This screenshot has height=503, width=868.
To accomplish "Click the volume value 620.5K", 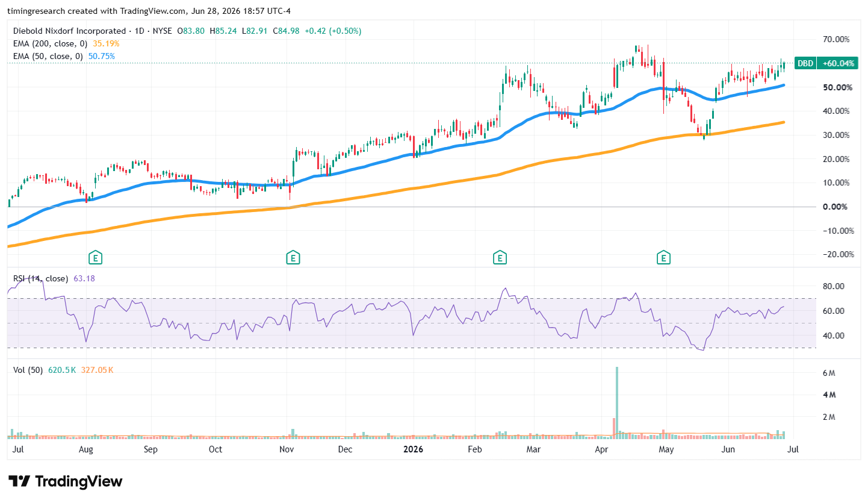I will point(61,370).
